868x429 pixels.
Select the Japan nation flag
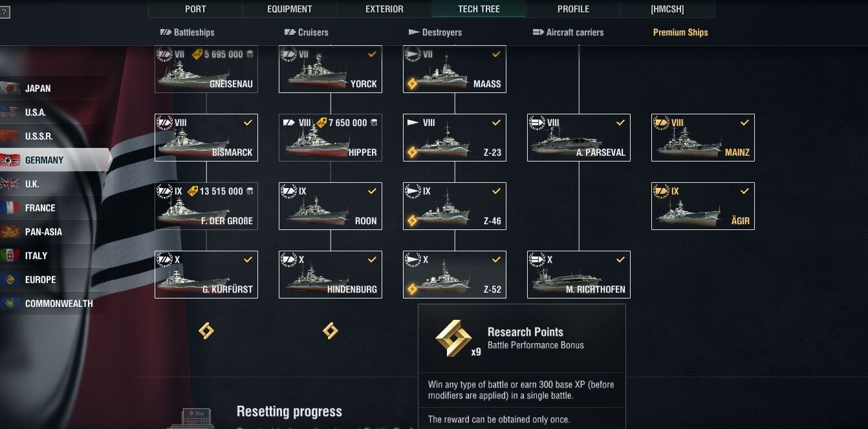pyautogui.click(x=10, y=89)
